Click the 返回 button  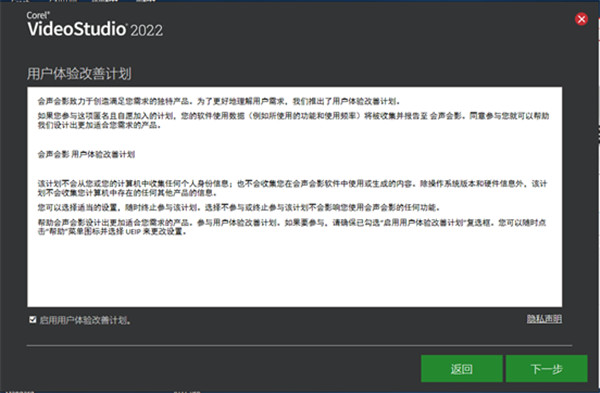click(462, 369)
